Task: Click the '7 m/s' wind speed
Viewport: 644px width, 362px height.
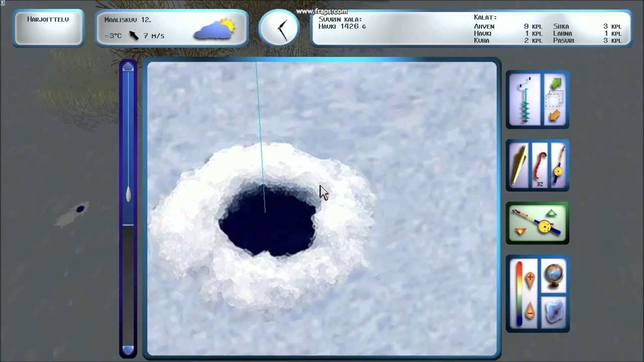Action: point(154,36)
